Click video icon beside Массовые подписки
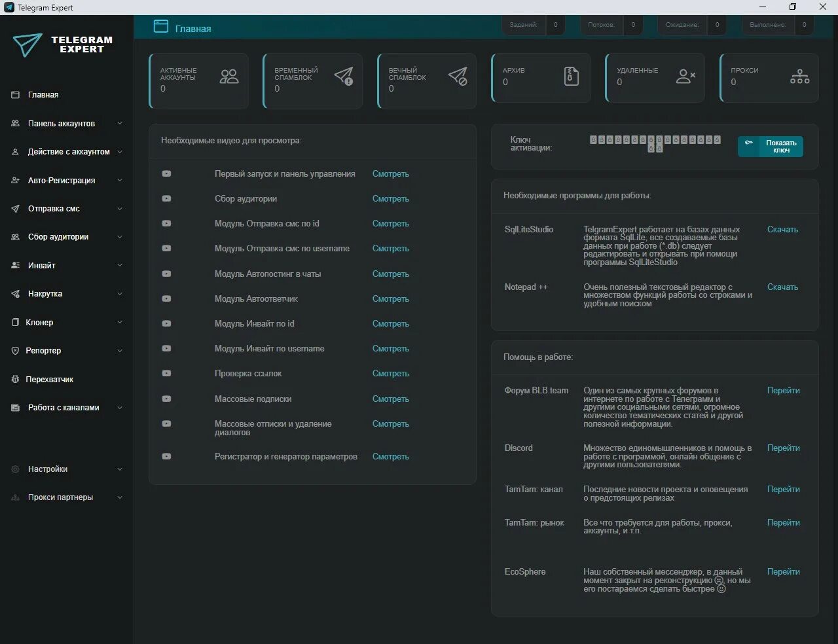This screenshot has height=644, width=838. point(166,399)
